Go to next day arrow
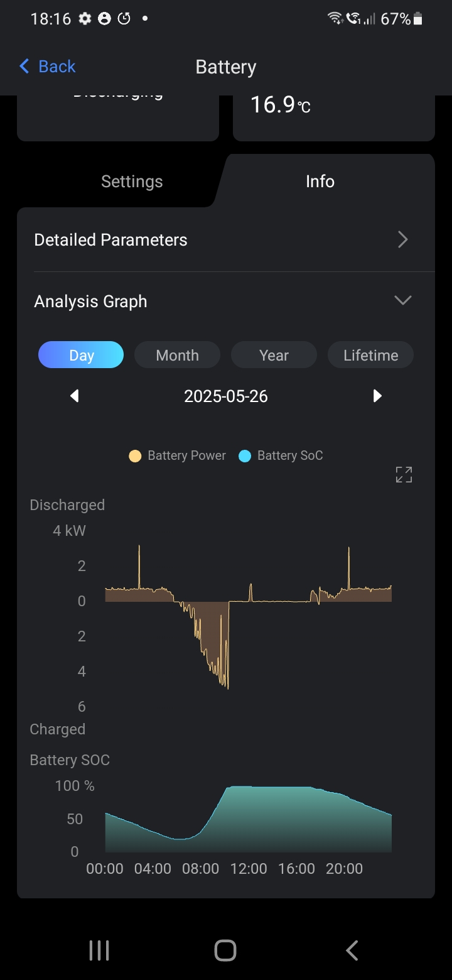 (x=377, y=396)
